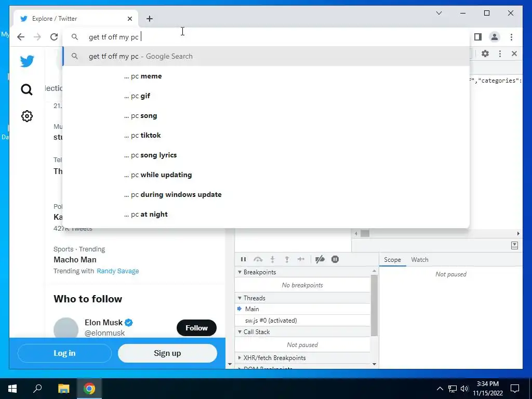Viewport: 532px width, 399px height.
Task: Choose the '... pc meme' suggestion
Action: [266, 76]
